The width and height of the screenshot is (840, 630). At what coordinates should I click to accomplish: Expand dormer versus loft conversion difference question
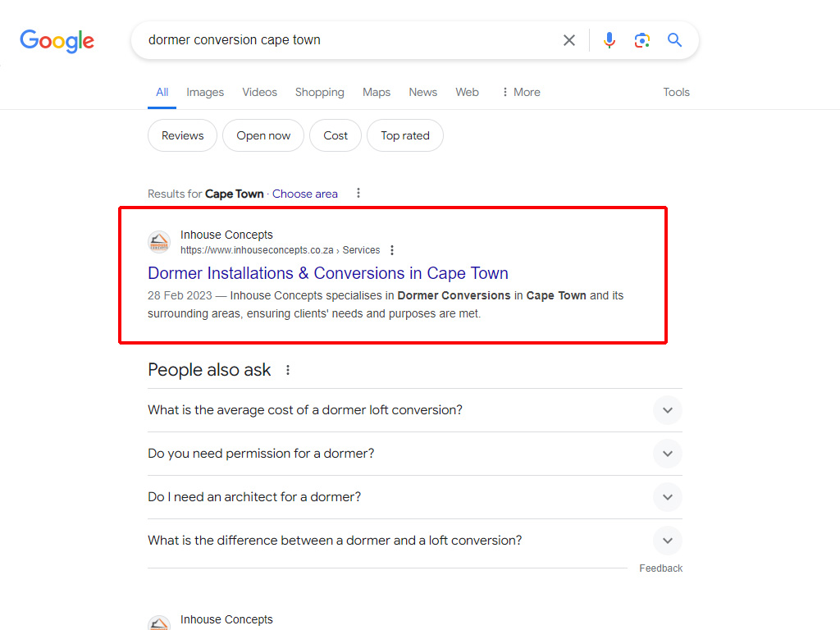667,541
